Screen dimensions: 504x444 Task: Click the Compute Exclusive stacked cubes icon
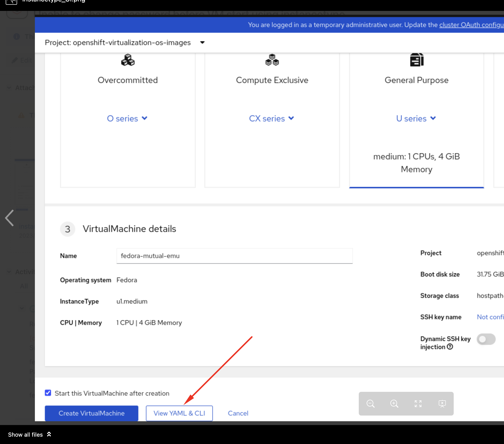pyautogui.click(x=272, y=60)
